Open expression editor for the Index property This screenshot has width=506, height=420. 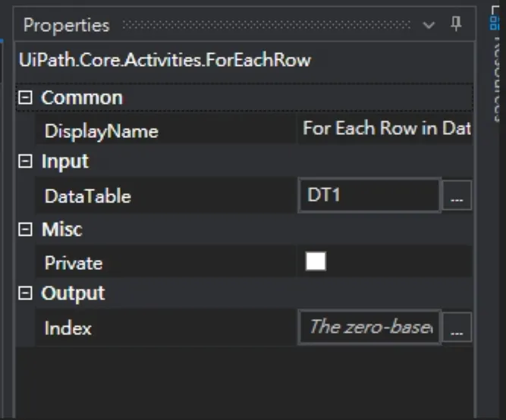[x=456, y=328]
